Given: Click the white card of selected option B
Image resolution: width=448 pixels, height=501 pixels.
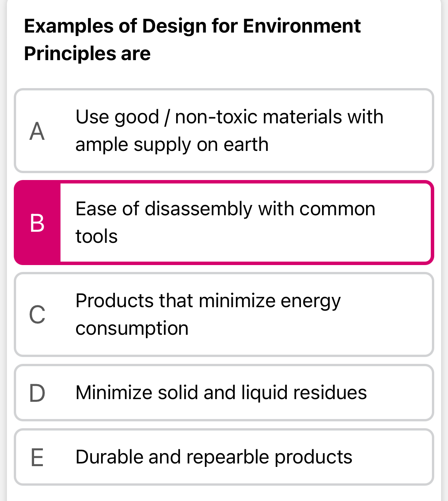Looking at the screenshot, I should point(247,222).
